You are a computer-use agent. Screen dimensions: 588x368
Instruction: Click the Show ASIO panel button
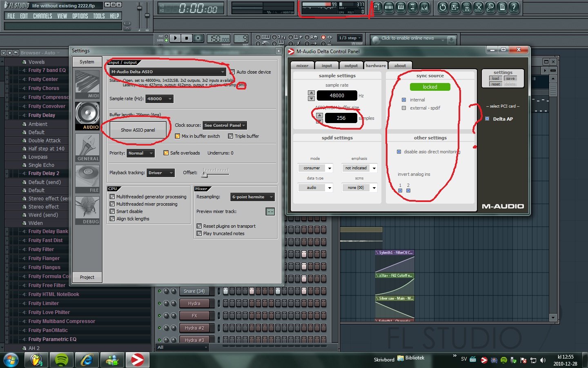138,130
